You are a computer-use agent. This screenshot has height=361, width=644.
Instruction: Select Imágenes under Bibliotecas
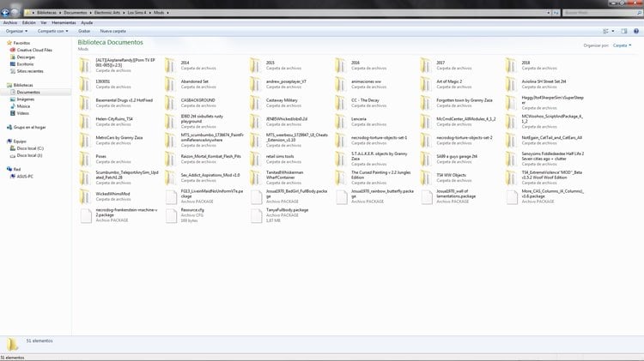point(26,99)
